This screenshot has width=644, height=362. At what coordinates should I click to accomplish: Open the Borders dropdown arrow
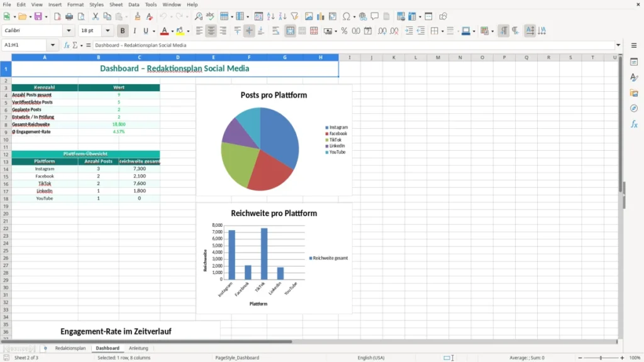tap(442, 31)
